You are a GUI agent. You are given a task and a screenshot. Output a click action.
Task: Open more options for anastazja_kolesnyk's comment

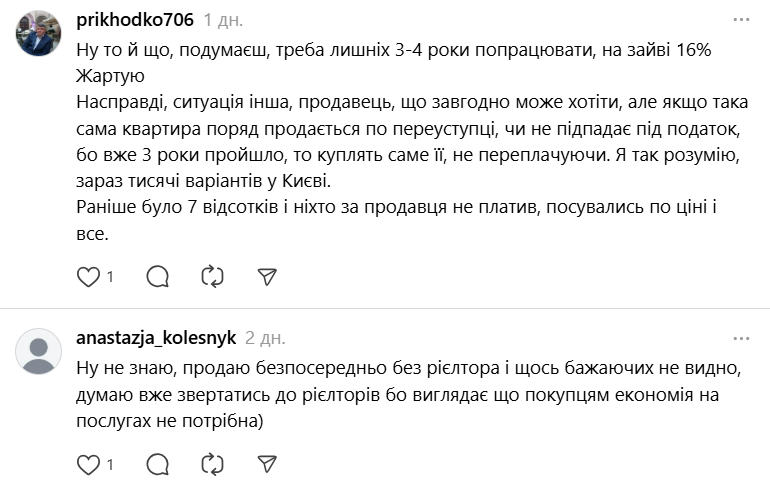(x=741, y=338)
